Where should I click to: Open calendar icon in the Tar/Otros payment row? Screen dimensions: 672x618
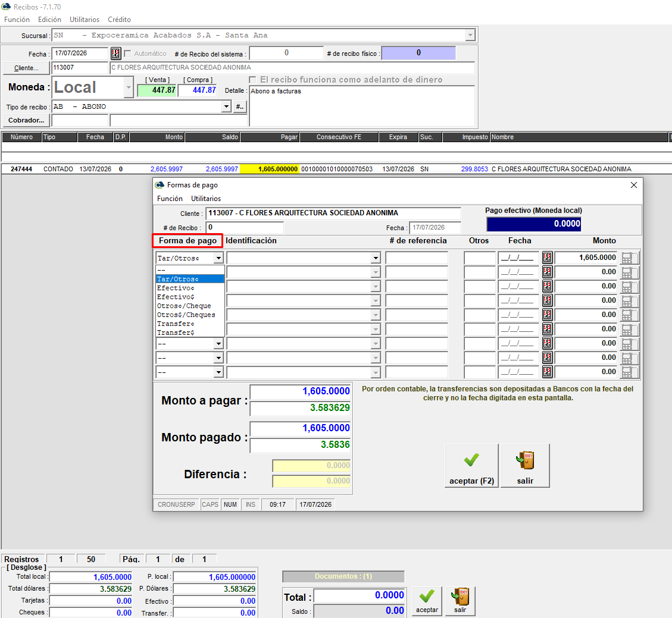(x=547, y=258)
